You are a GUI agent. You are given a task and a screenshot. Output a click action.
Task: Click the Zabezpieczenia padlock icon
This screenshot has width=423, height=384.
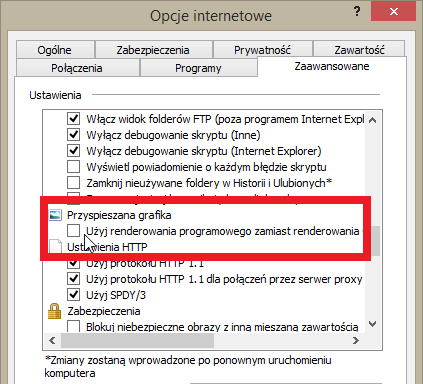(x=55, y=311)
